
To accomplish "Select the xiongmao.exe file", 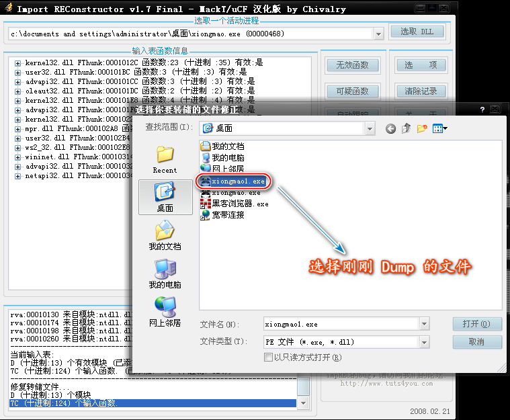I will pyautogui.click(x=230, y=193).
